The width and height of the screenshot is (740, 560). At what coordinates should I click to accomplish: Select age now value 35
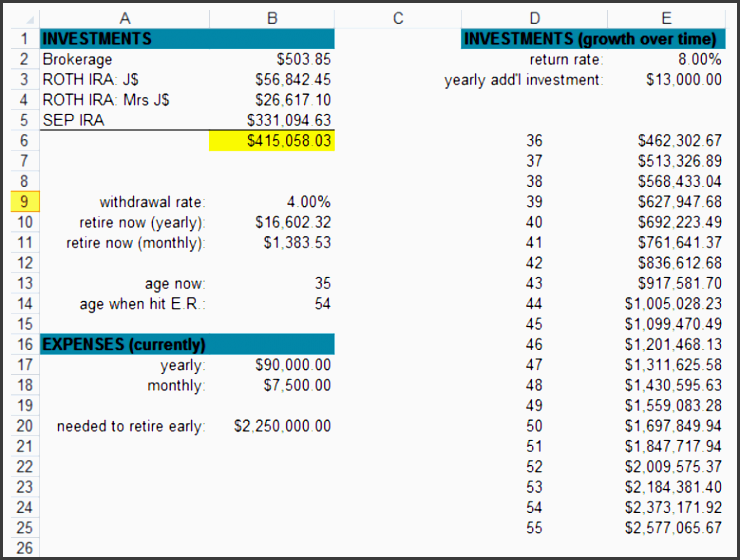point(271,284)
